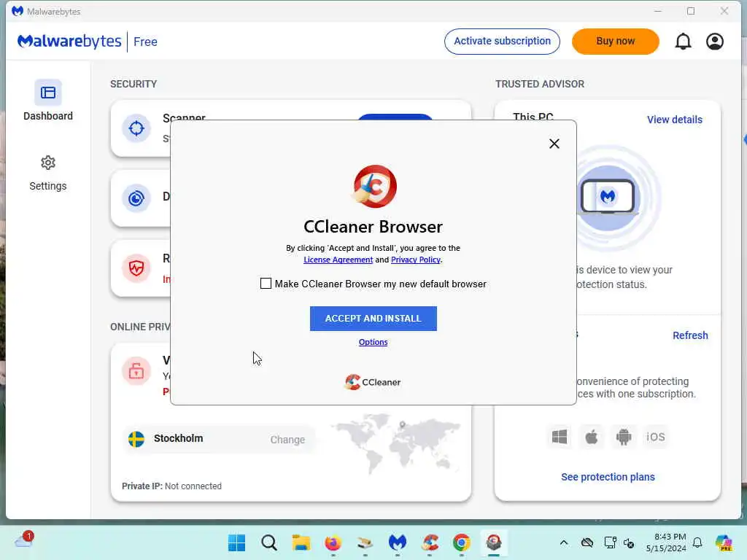This screenshot has height=560, width=747.
Task: Check Make CCleaner Browser my default browser
Action: [x=266, y=284]
